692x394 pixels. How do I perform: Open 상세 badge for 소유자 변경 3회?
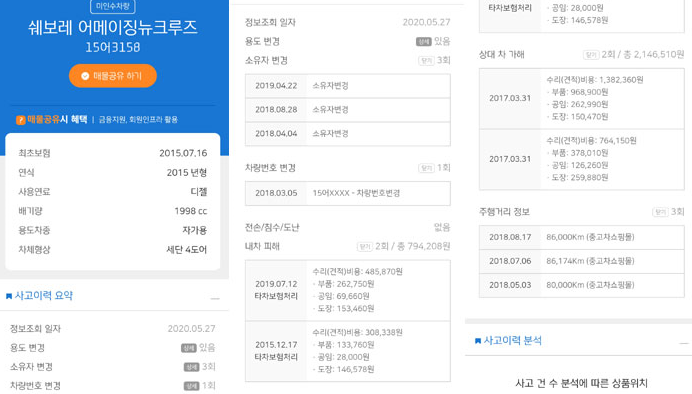click(x=191, y=367)
